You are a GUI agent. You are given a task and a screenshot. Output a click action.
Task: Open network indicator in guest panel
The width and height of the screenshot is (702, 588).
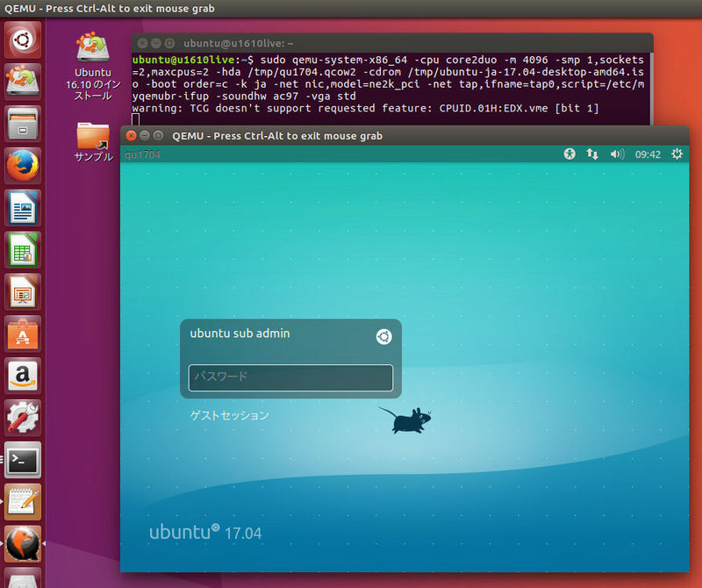click(592, 154)
